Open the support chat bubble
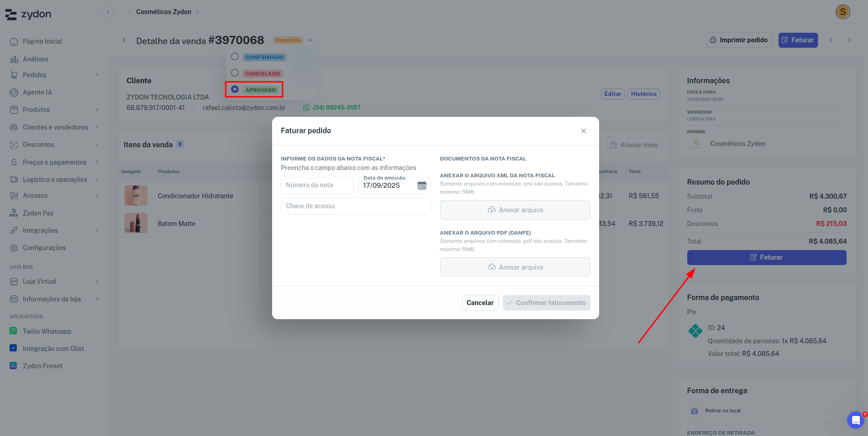 [856, 420]
